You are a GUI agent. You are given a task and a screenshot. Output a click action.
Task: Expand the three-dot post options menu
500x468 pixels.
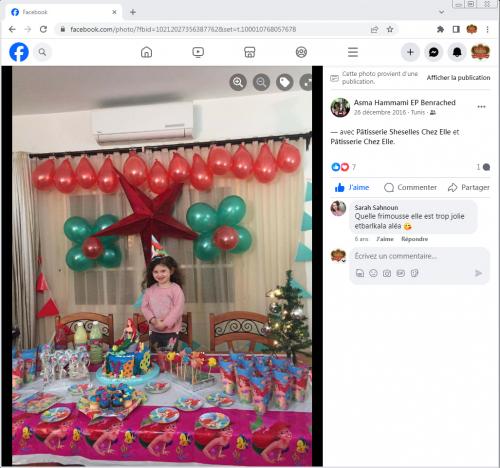[481, 107]
